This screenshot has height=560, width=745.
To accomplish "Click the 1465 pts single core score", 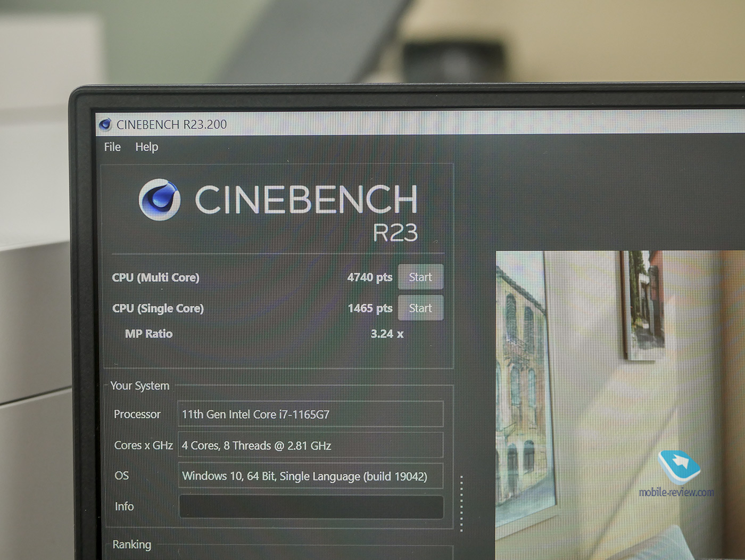I will (370, 308).
